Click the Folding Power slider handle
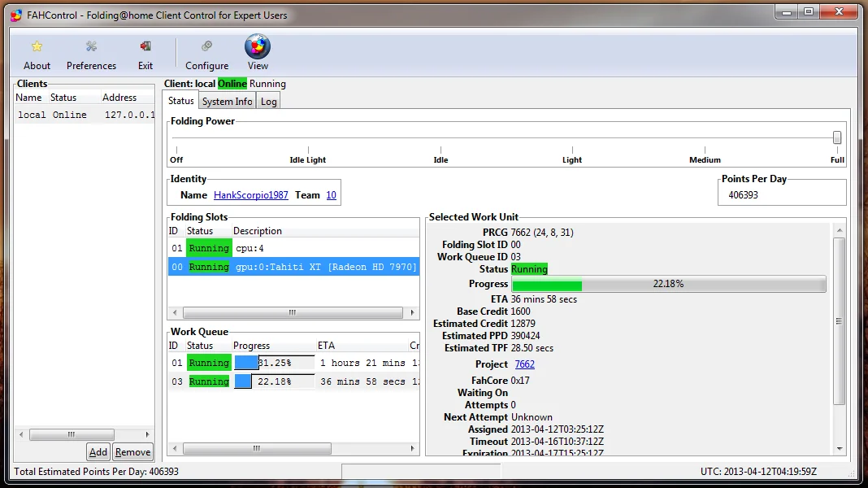The image size is (868, 488). 837,137
